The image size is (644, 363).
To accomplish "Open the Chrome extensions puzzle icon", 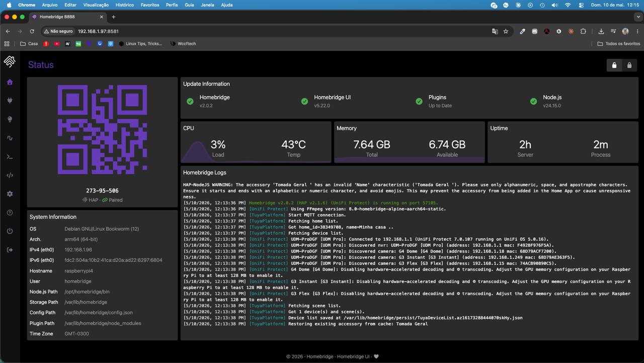I will click(x=583, y=31).
